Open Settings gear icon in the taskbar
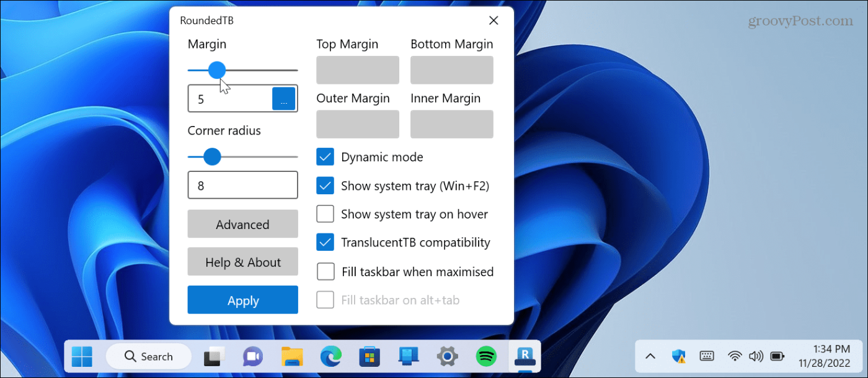The image size is (868, 378). coord(447,356)
